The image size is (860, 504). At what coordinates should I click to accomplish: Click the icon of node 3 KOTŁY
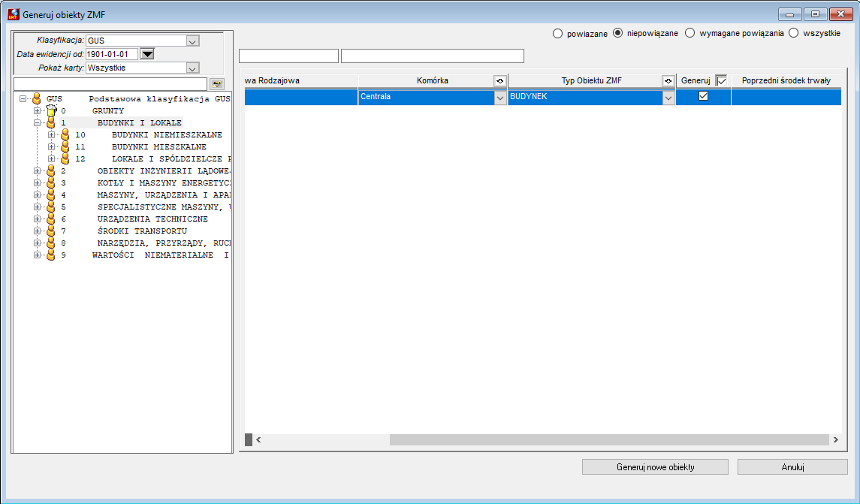pos(51,183)
